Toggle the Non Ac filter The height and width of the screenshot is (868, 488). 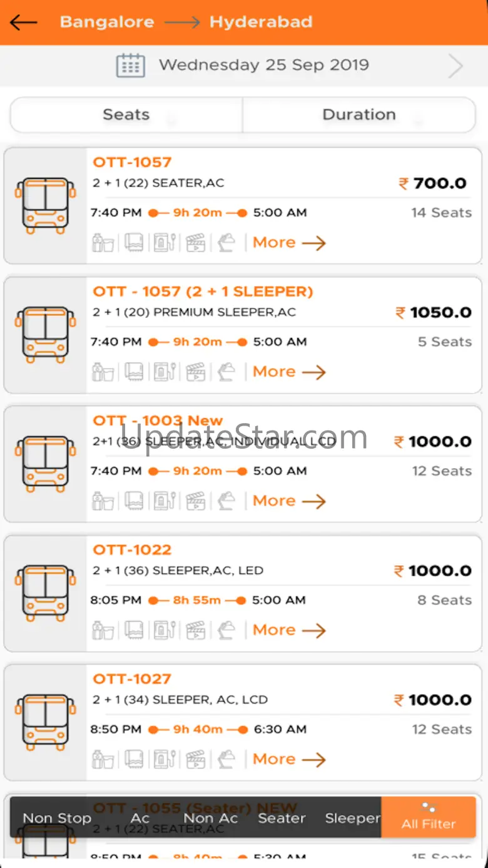[x=210, y=818]
